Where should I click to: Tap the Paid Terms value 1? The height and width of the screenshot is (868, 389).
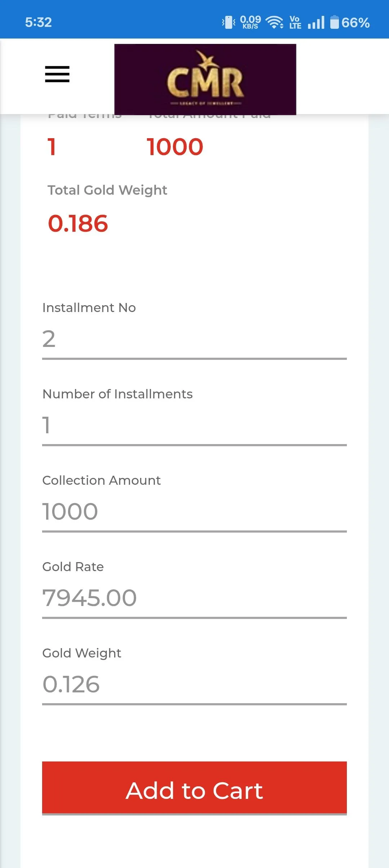[52, 147]
